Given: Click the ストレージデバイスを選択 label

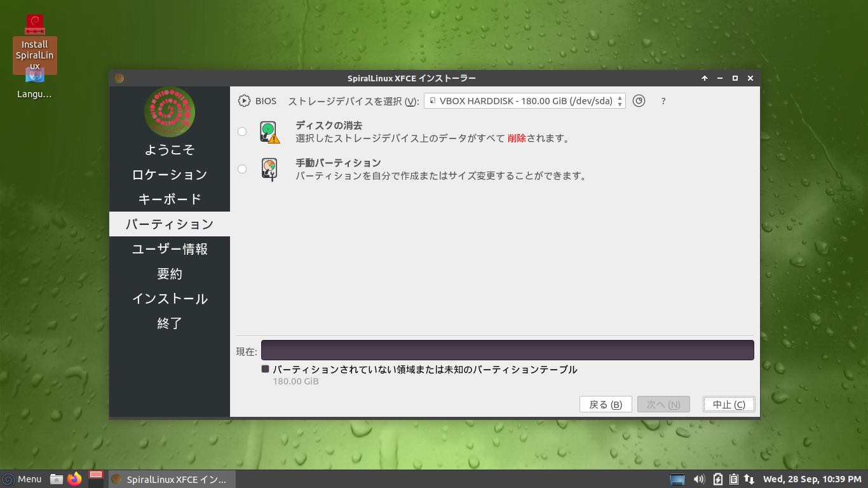Looking at the screenshot, I should click(x=353, y=102).
